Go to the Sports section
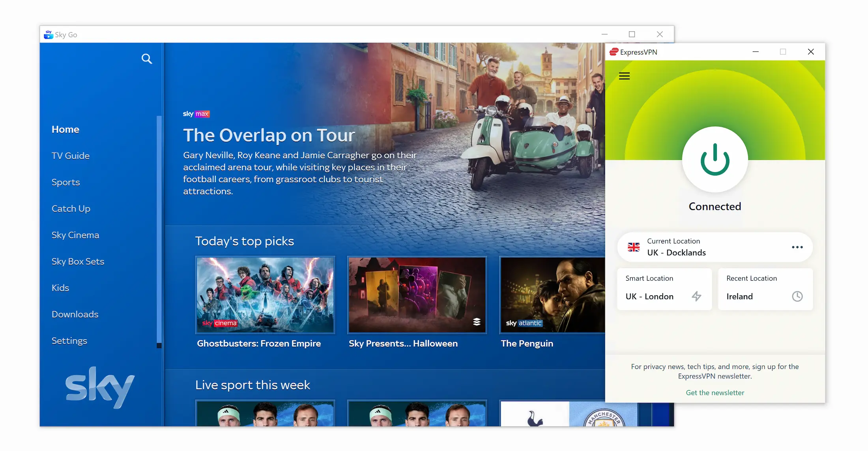 65,182
